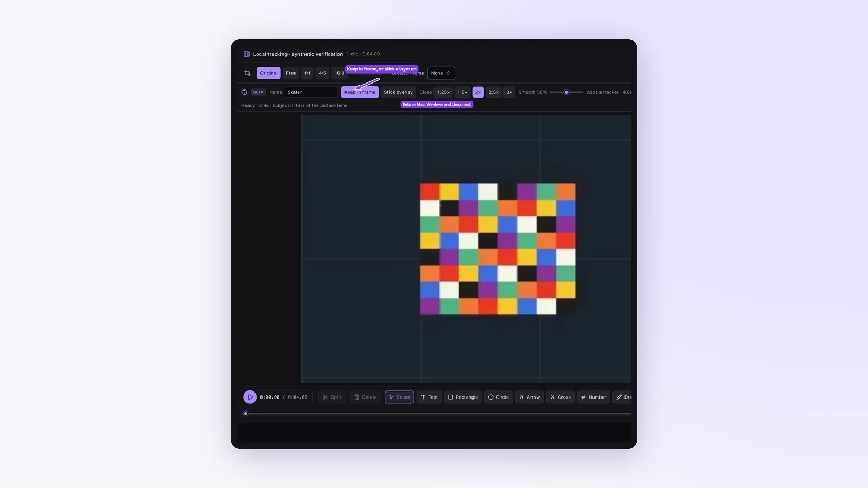
Task: Open the Browser frame None dropdown
Action: tap(441, 73)
